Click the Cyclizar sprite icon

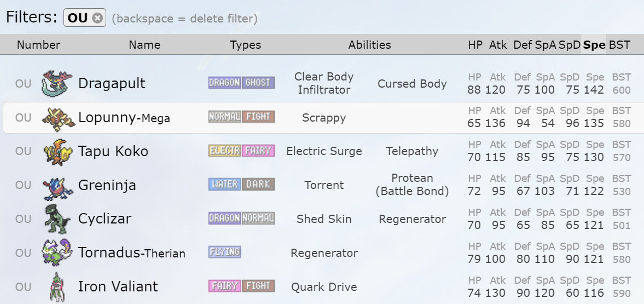(57, 219)
